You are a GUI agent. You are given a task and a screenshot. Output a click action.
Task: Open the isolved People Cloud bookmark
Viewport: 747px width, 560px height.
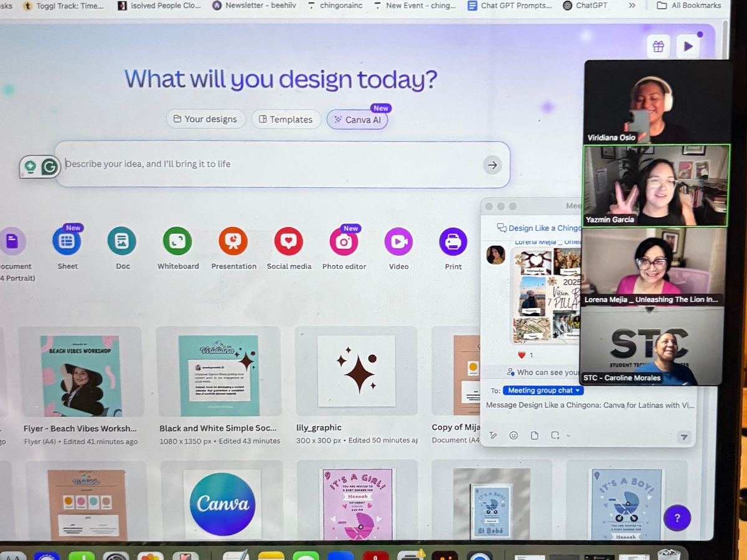pos(159,5)
